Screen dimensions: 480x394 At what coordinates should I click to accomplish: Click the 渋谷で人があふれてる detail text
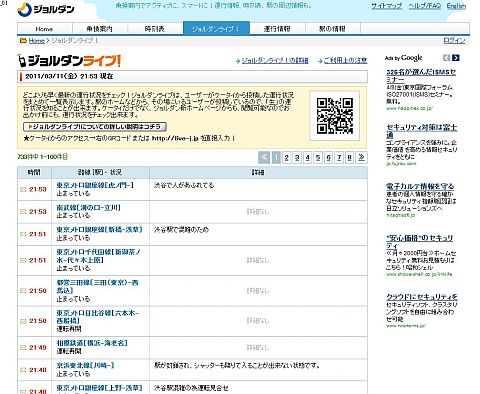click(x=184, y=185)
